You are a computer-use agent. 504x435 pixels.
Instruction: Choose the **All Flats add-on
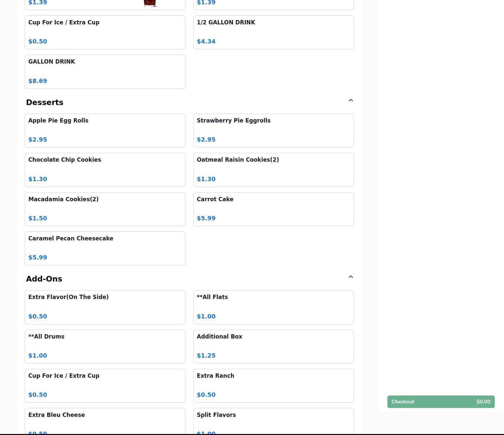pos(273,307)
